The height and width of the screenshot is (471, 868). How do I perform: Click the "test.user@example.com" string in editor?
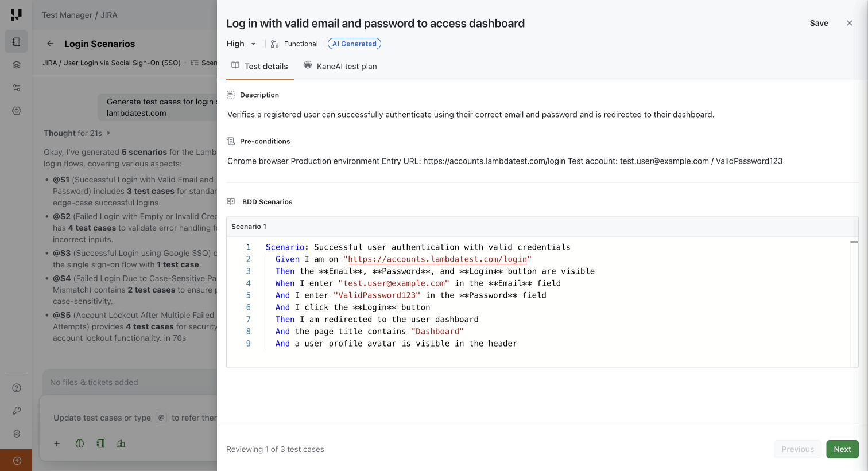[x=394, y=283]
